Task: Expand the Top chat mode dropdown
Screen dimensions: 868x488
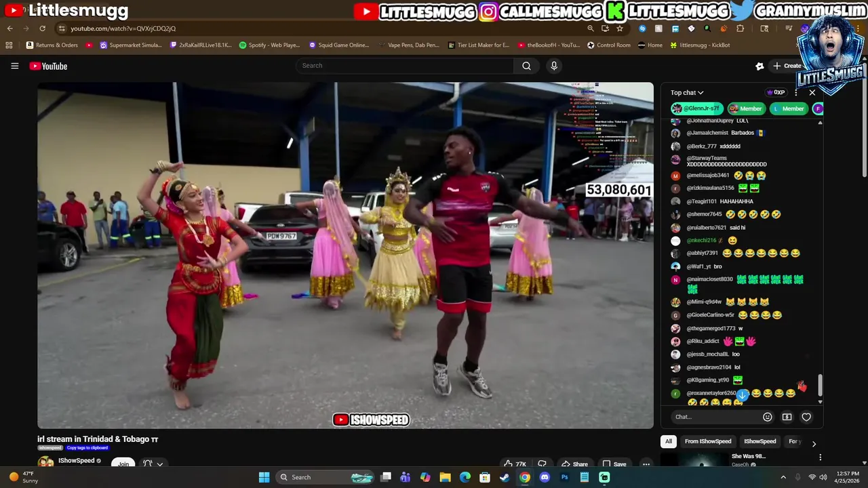Action: pos(687,93)
